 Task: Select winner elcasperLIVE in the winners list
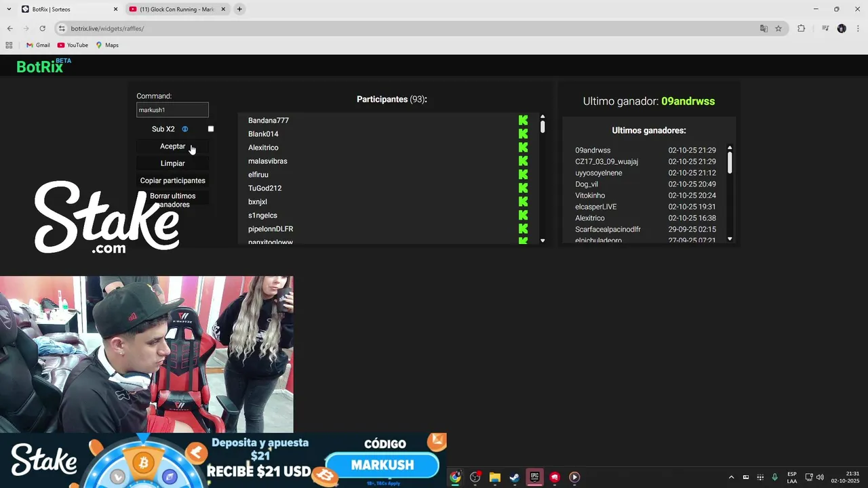click(595, 207)
